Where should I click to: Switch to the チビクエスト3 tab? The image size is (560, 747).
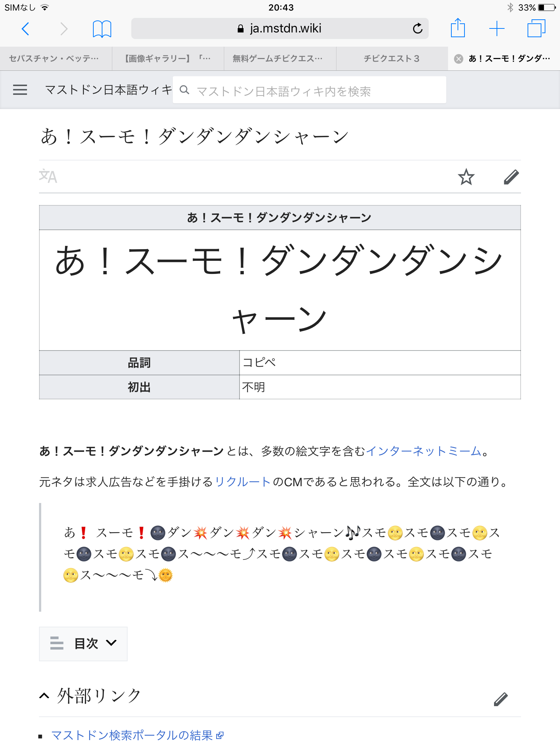tap(392, 58)
